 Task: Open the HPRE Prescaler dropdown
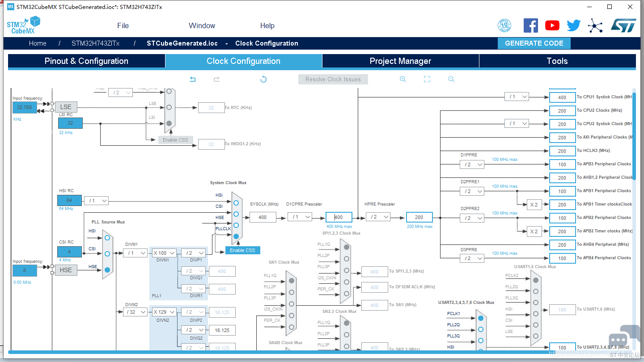[378, 217]
